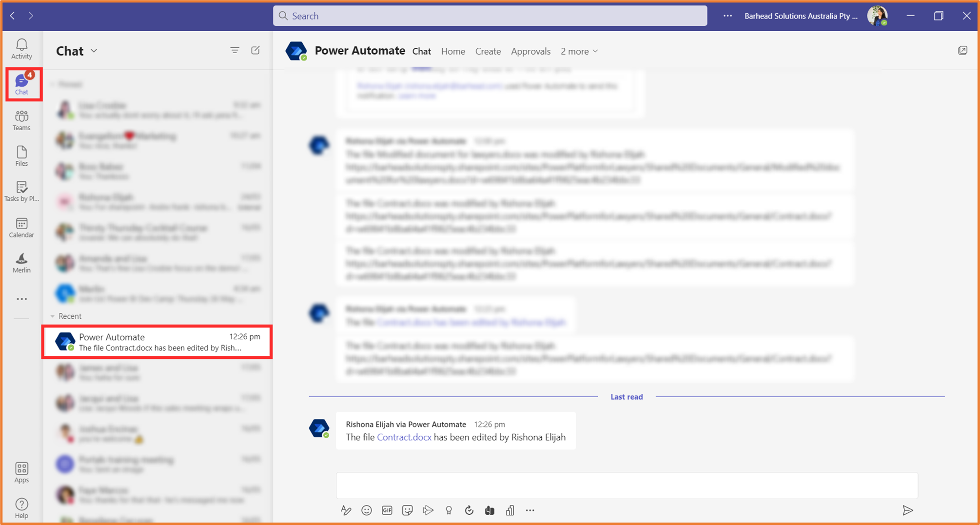Image resolution: width=980 pixels, height=525 pixels.
Task: Select the Power Automate chat conversation
Action: tap(157, 342)
